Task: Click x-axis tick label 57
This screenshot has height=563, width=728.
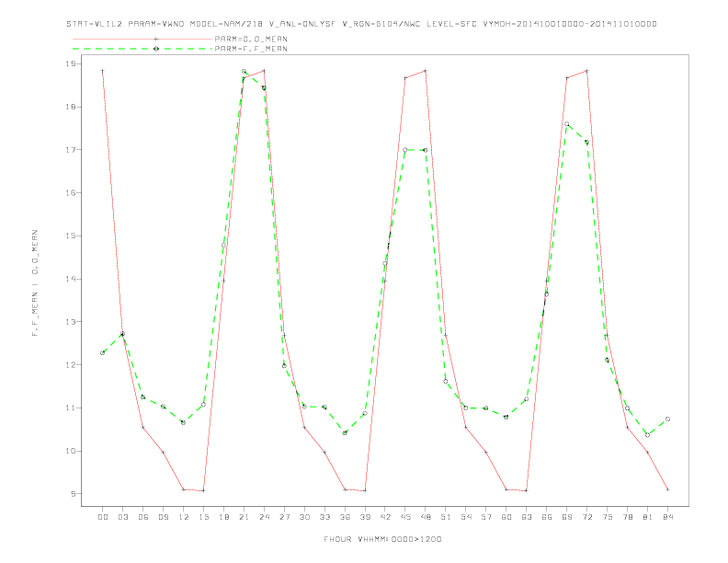Action: 486,517
